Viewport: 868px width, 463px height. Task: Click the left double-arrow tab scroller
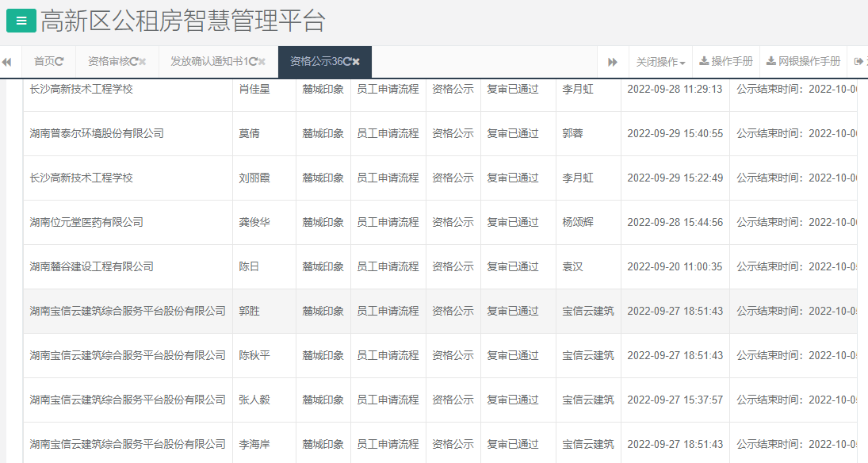tap(7, 61)
